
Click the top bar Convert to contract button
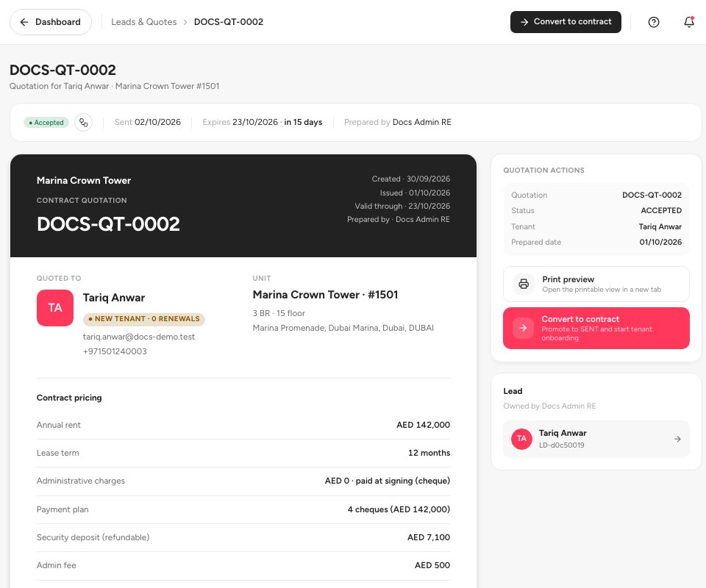tap(566, 22)
